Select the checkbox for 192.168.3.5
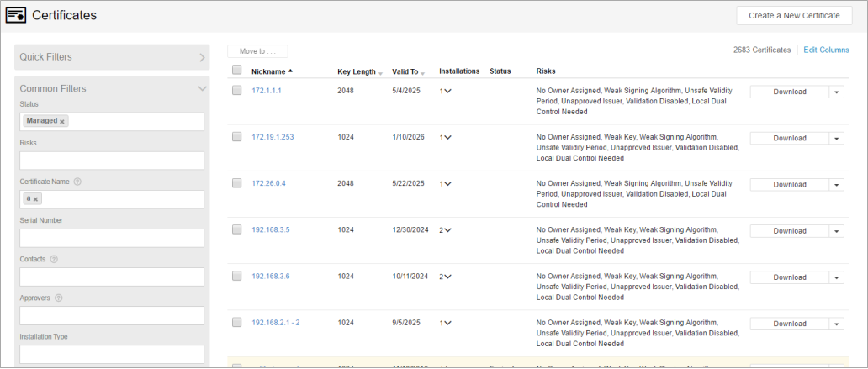Image resolution: width=868 pixels, height=369 pixels. [x=236, y=229]
